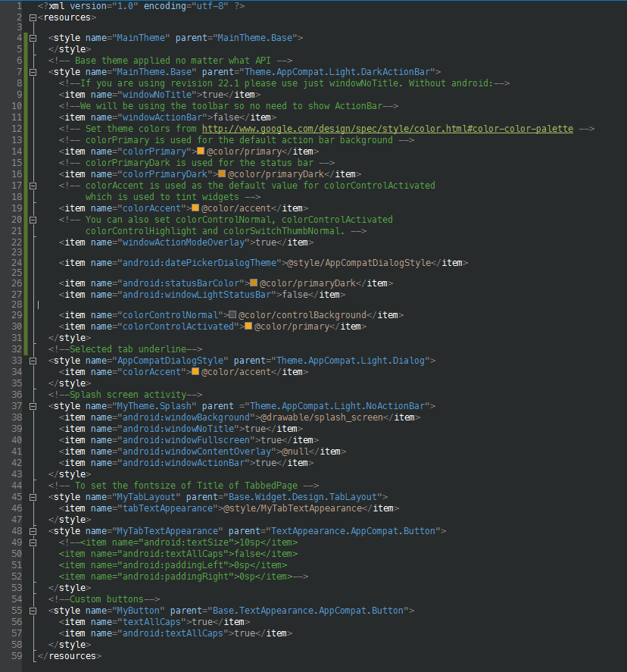This screenshot has height=672, width=627.
Task: Click the colorControlActivated swatch on line 30
Action: pos(248,326)
